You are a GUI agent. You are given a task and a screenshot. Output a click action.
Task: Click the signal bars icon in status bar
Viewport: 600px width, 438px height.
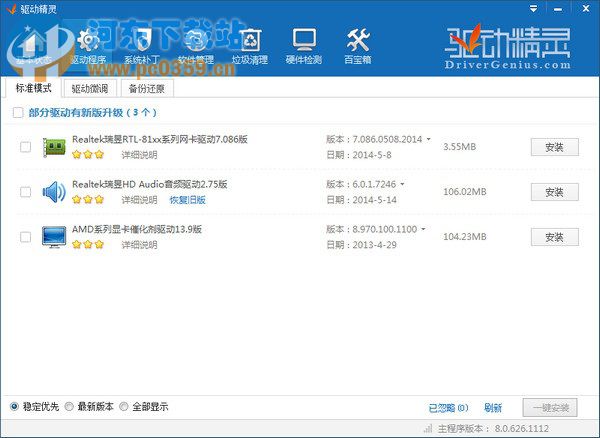coord(428,428)
